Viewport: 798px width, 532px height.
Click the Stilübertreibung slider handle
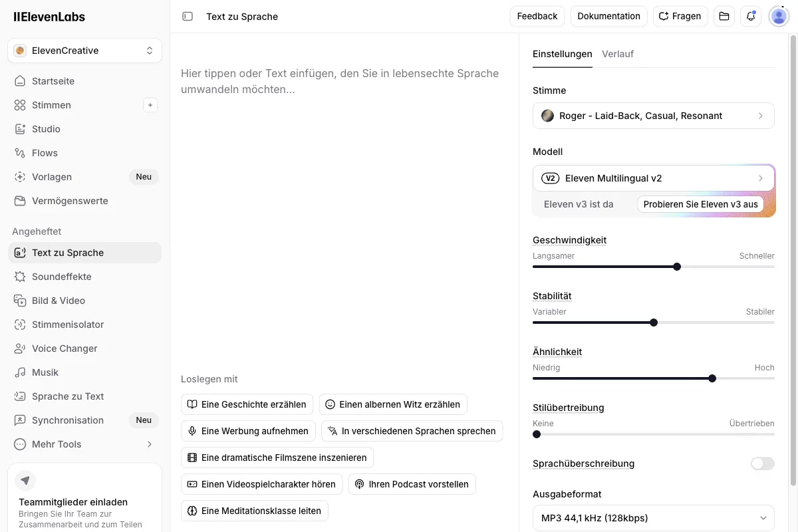coord(537,434)
